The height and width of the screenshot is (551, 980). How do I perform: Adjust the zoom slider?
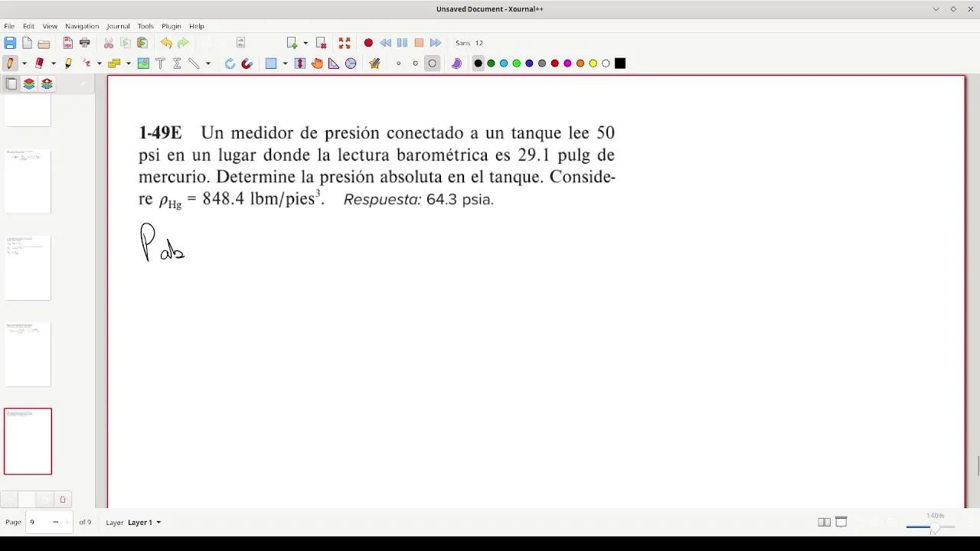tap(930, 527)
